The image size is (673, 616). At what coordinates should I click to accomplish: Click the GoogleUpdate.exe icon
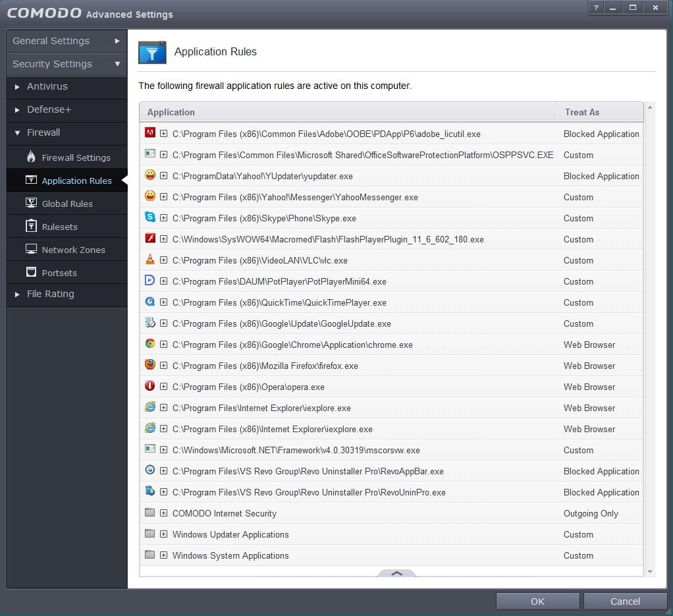(149, 322)
